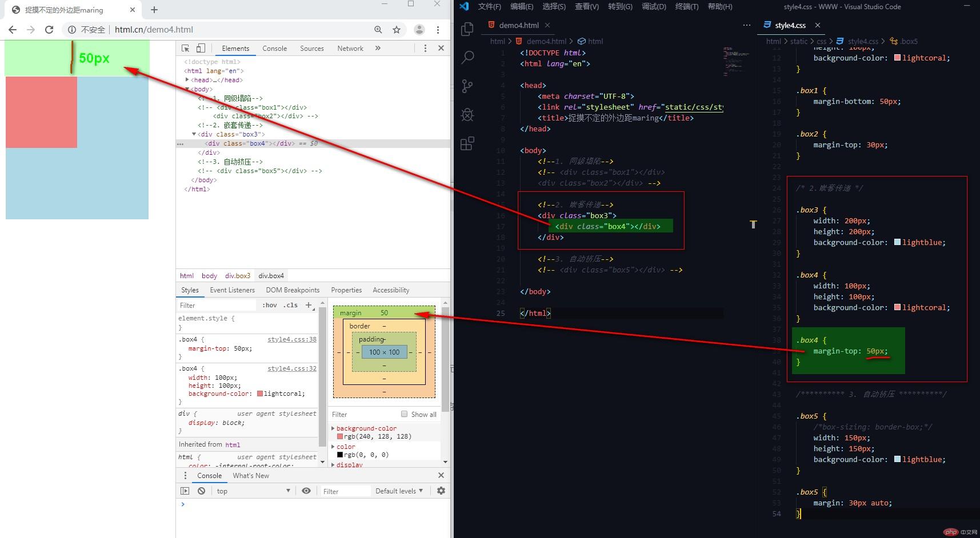980x538 pixels.
Task: Toggle DevTools device toolbar
Action: [x=201, y=49]
